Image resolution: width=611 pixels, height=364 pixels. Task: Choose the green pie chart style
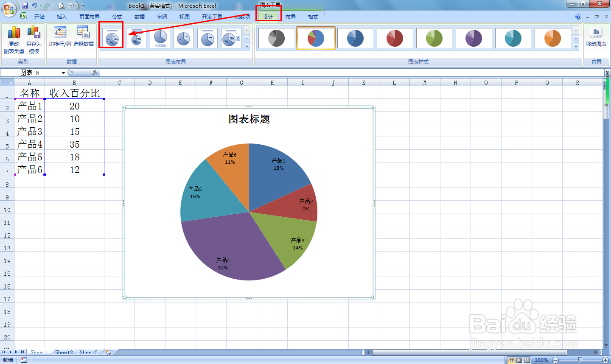(434, 38)
